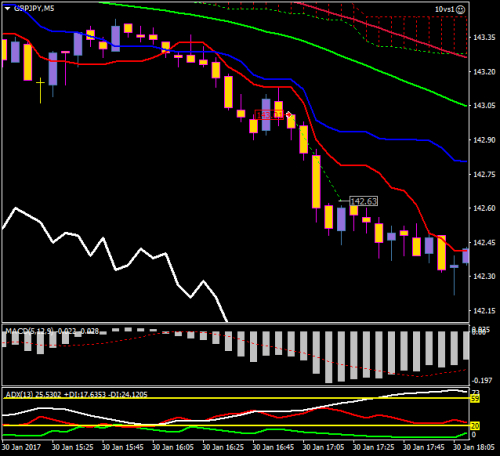Screen dimensions: 500x456
Task: Click the GBPJPY,M5 symbol title
Action: (x=34, y=8)
